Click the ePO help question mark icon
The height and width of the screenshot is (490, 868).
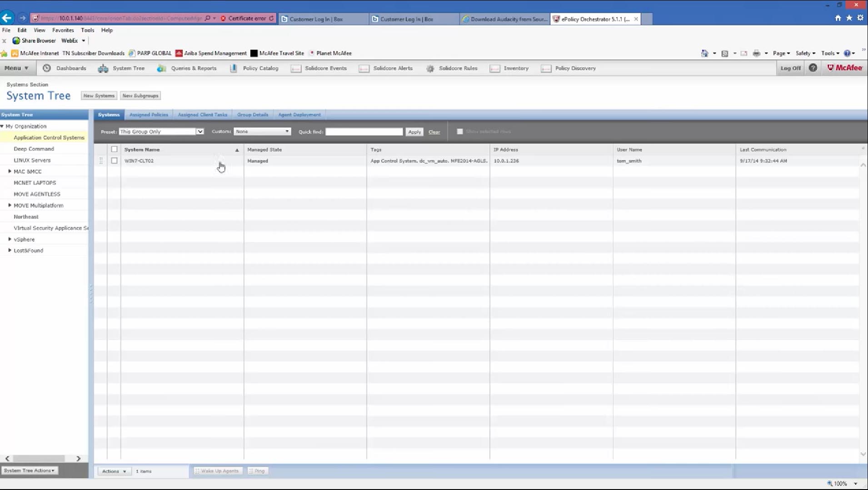coord(813,68)
